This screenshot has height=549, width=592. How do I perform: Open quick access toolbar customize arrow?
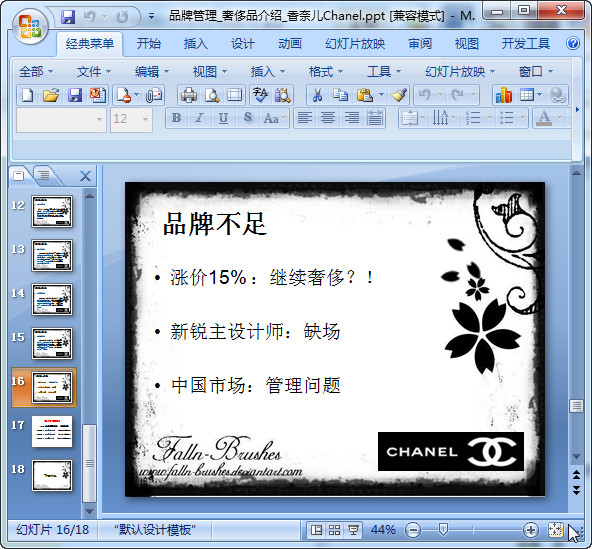point(151,17)
